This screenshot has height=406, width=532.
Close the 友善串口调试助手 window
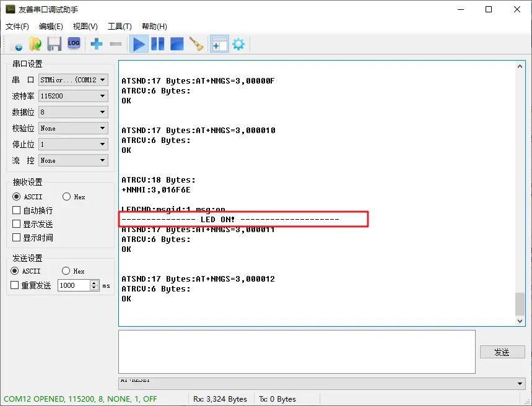[x=517, y=9]
